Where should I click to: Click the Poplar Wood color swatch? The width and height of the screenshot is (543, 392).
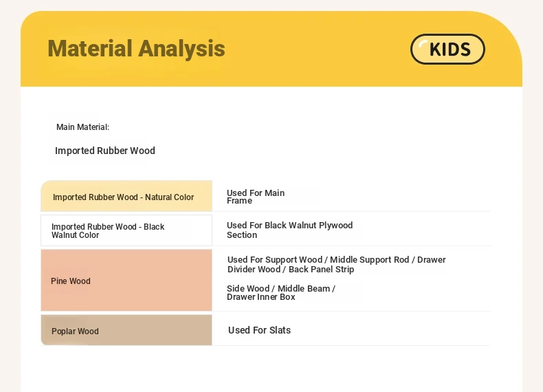(x=126, y=330)
